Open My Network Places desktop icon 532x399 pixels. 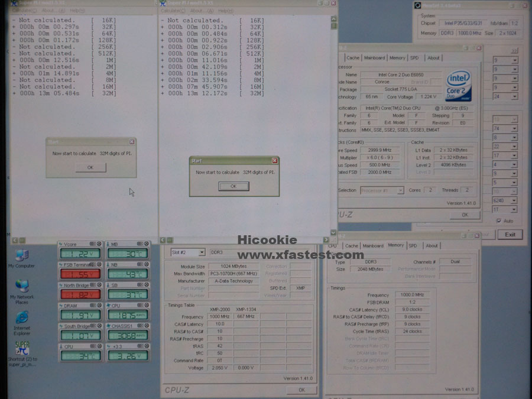(22, 291)
